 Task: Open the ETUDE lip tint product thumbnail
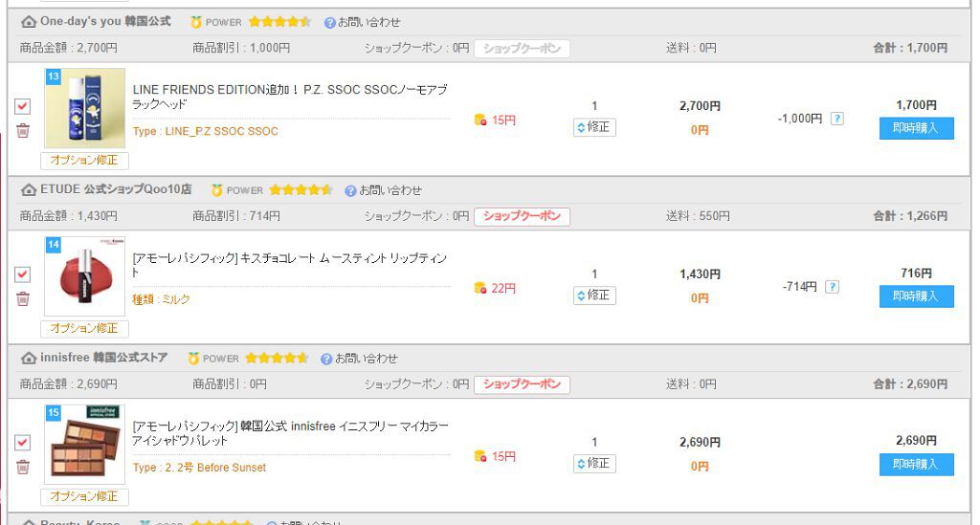(x=84, y=276)
